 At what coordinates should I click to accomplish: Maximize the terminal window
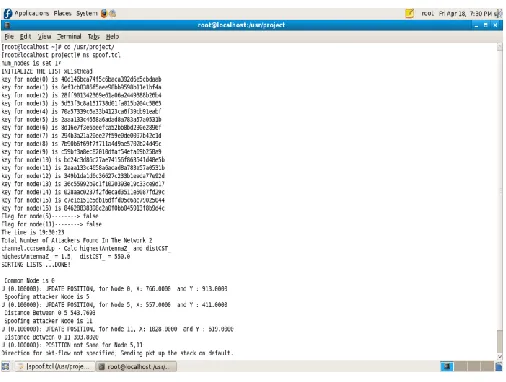point(486,25)
